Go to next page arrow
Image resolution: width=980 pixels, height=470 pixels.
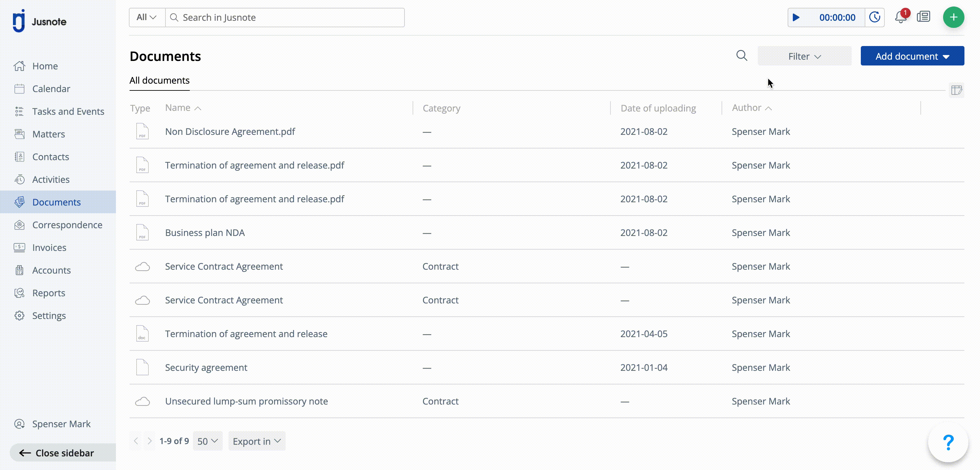tap(150, 441)
